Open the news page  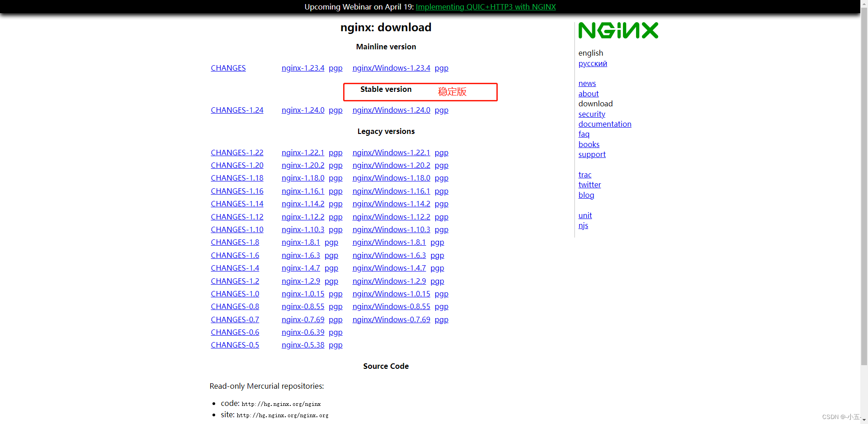pyautogui.click(x=587, y=83)
